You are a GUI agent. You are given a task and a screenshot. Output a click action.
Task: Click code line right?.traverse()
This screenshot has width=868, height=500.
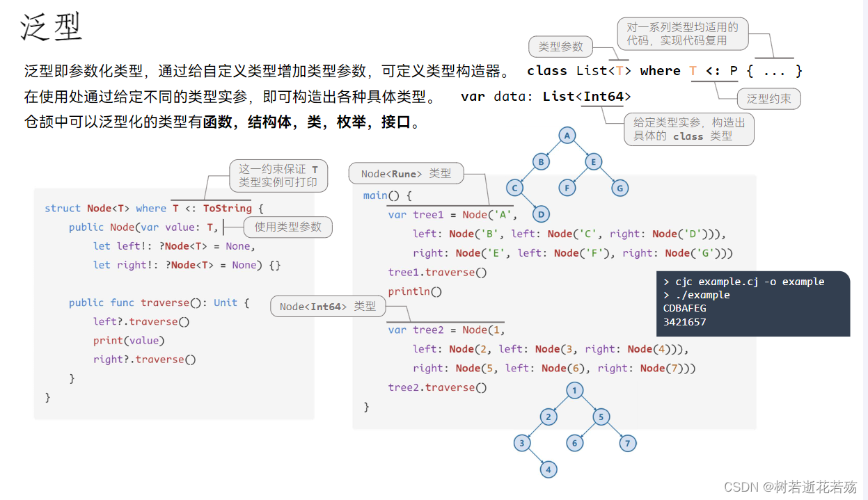click(144, 360)
